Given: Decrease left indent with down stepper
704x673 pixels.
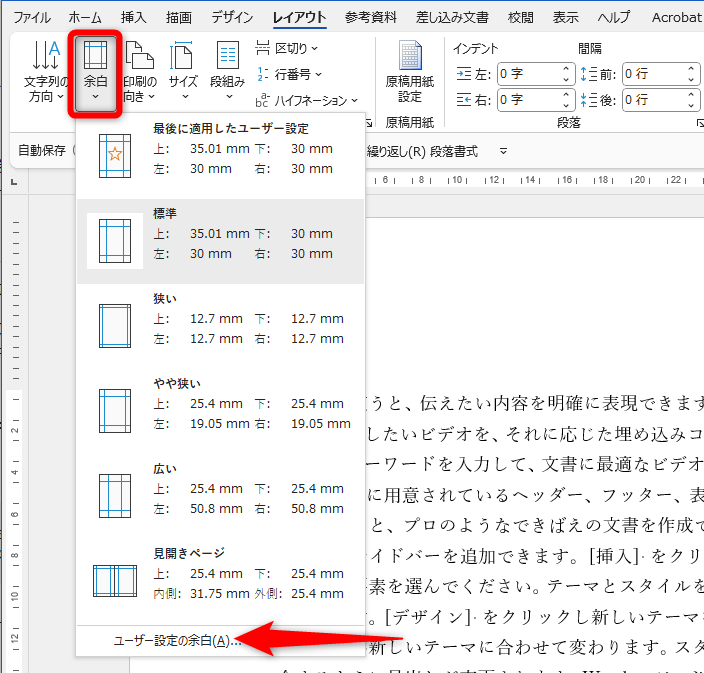Looking at the screenshot, I should (566, 79).
